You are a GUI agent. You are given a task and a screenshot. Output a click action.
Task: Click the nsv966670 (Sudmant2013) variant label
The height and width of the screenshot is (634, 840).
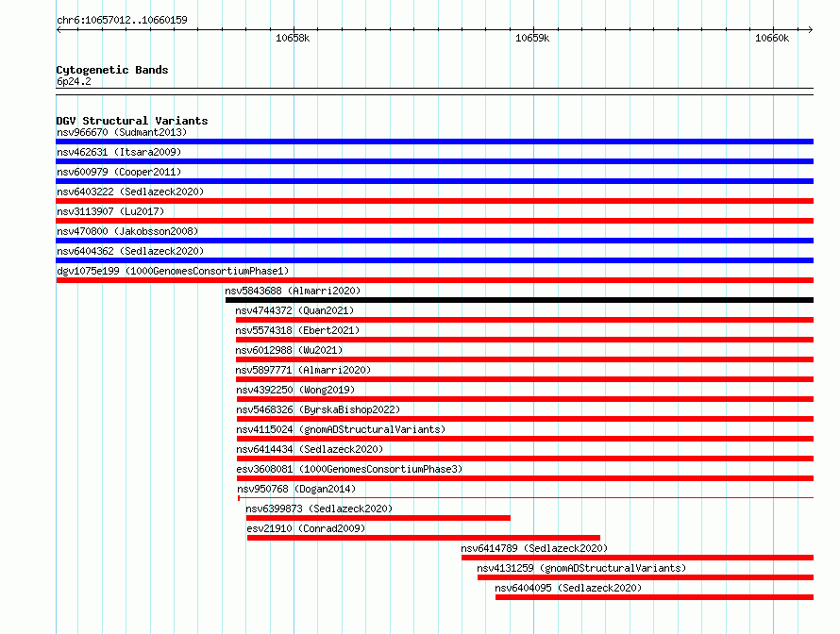point(122,132)
